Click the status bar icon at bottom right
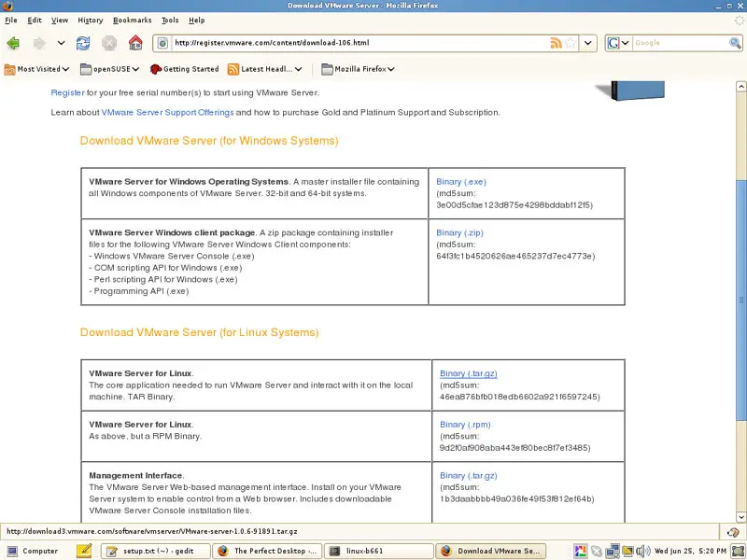 (x=733, y=532)
